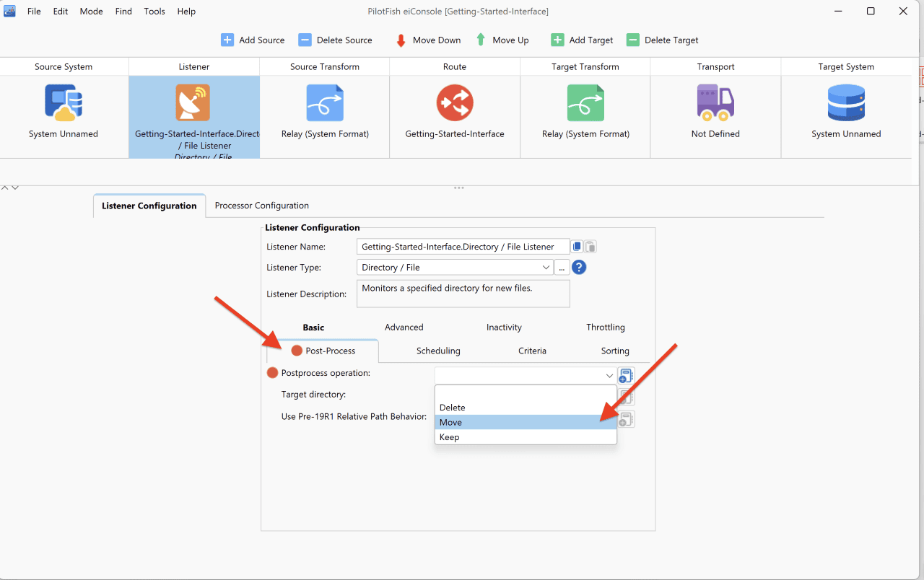The height and width of the screenshot is (580, 924).
Task: Open the Post-Process tab
Action: [323, 351]
